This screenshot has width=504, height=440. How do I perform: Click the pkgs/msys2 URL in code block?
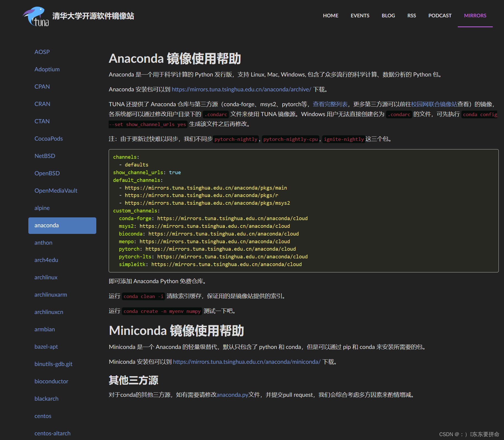[x=207, y=203]
